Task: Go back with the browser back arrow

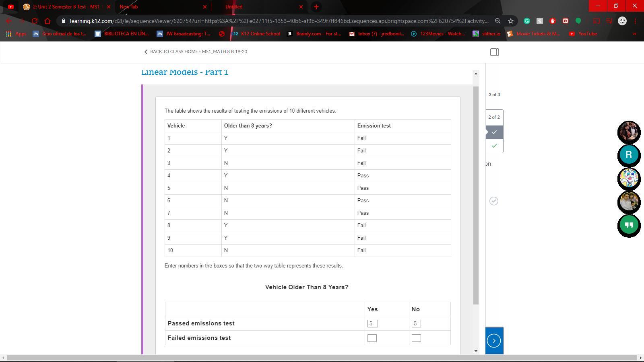Action: (9, 21)
